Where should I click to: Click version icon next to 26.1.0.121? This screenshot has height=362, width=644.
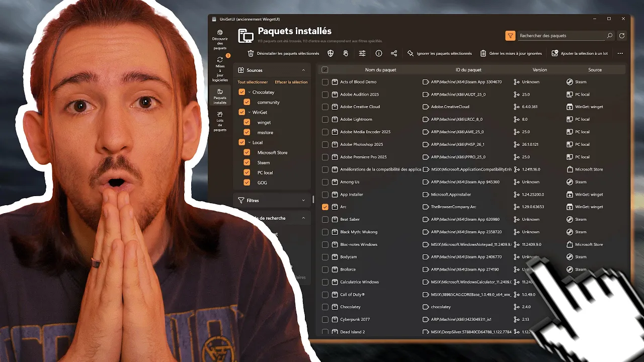click(x=516, y=144)
